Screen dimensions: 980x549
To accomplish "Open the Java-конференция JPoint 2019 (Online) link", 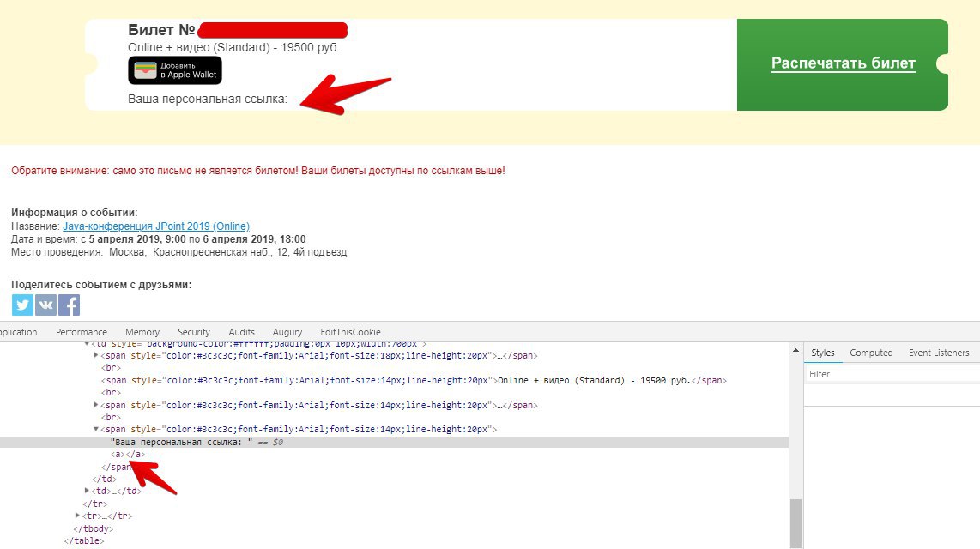I will coord(156,226).
